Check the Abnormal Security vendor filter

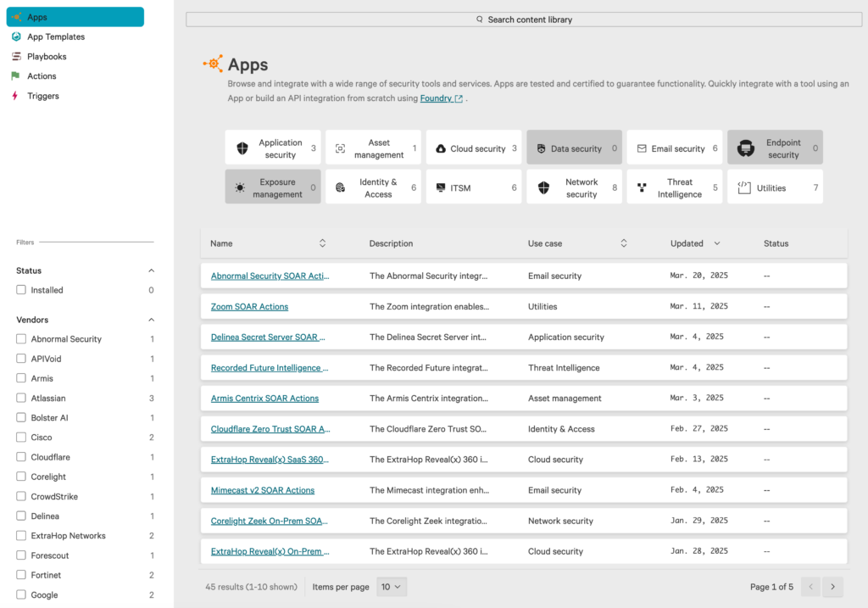[21, 339]
